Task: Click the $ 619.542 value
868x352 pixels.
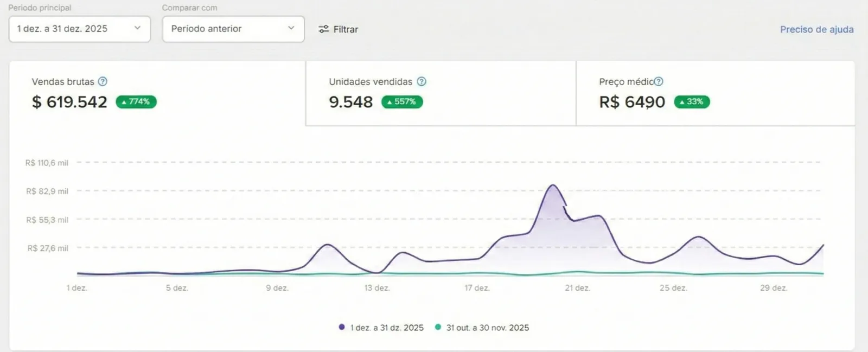Action: [69, 102]
